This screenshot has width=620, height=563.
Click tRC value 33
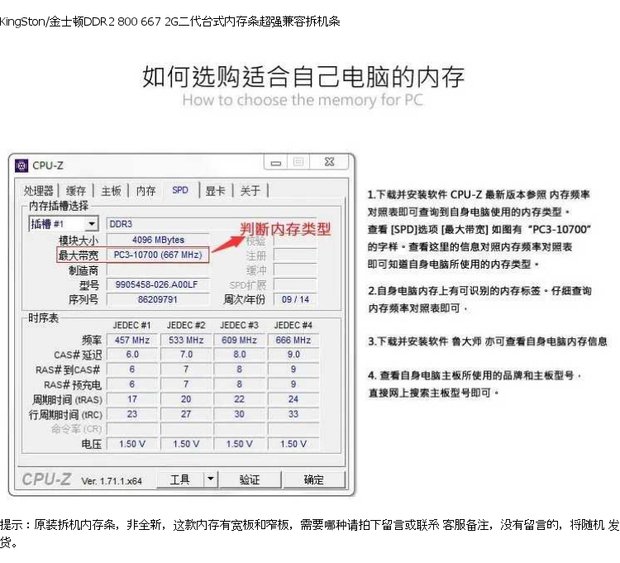(293, 414)
